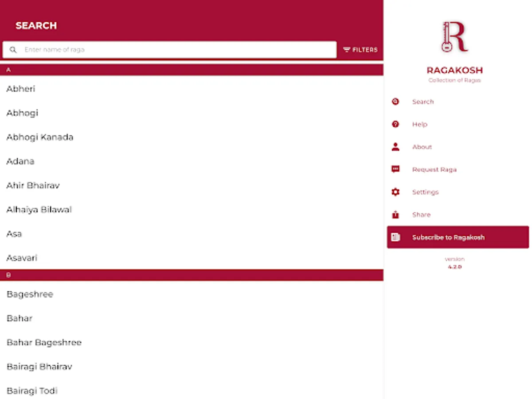Select Bahar Bageshree from the list
The height and width of the screenshot is (399, 532).
[x=192, y=343]
